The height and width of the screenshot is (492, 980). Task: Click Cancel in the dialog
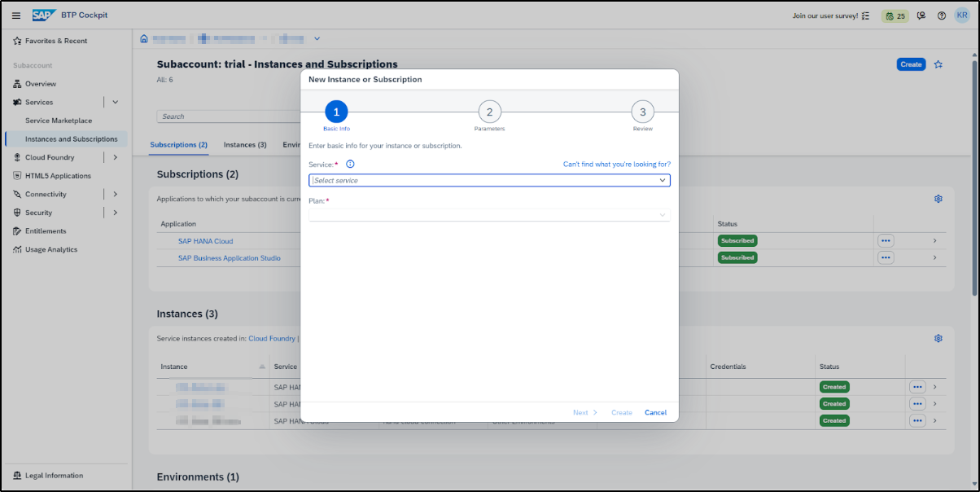click(655, 413)
